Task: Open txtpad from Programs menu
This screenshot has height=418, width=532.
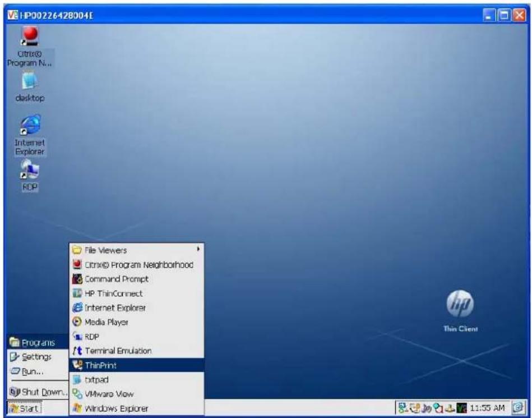Action: click(x=136, y=380)
